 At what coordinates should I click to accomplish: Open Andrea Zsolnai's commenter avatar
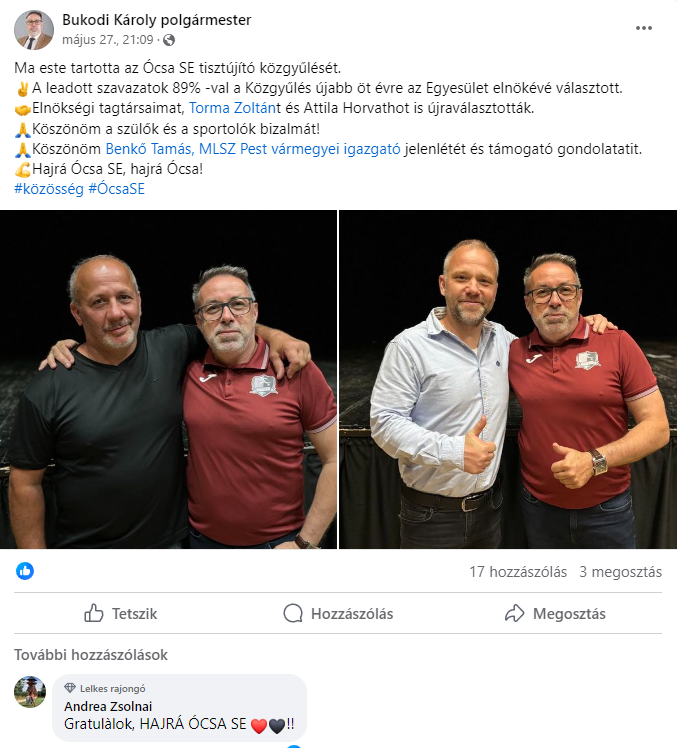click(30, 692)
